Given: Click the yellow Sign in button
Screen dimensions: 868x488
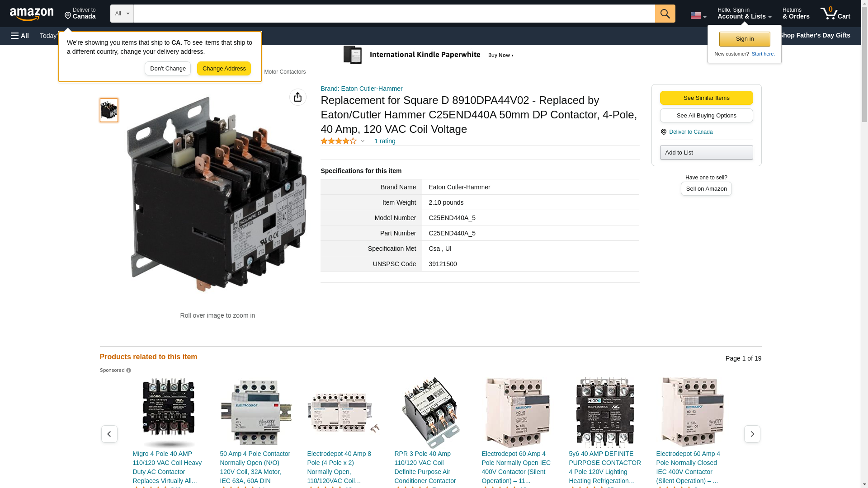Looking at the screenshot, I should (744, 39).
